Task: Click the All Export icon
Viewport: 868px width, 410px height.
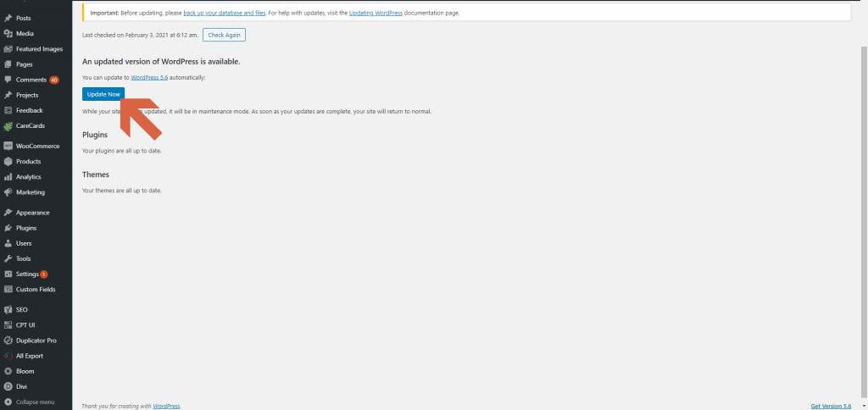Action: (x=8, y=356)
